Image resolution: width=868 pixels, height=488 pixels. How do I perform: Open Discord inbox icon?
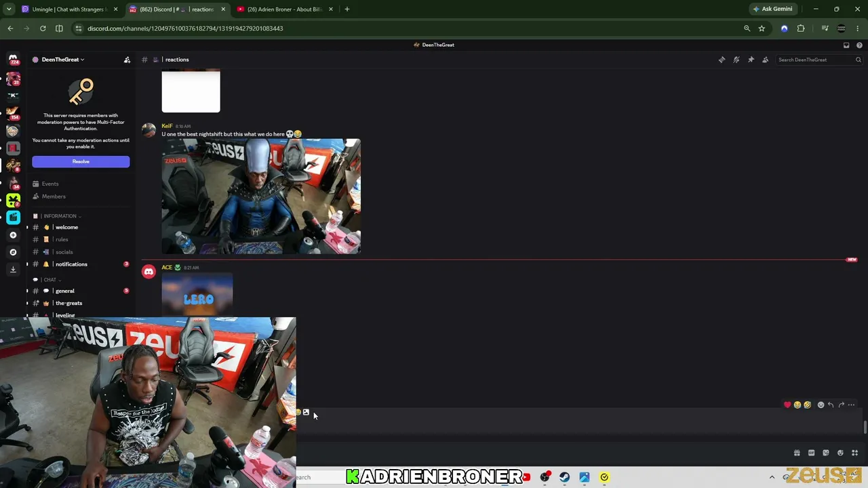point(846,45)
